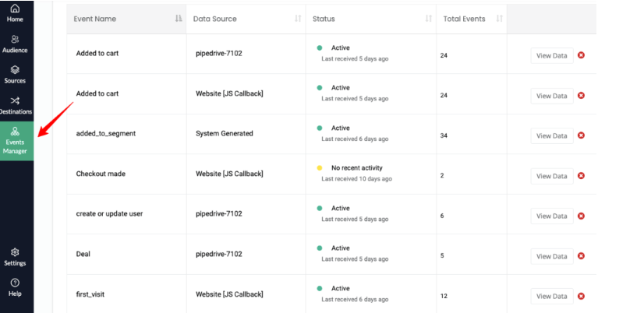The image size is (644, 313).
Task: Click the Deal event name
Action: [83, 254]
